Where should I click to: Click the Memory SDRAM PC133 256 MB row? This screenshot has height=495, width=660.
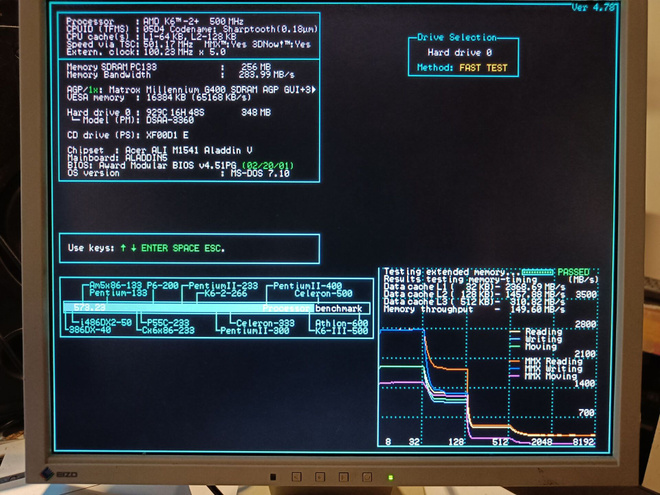tap(169, 67)
